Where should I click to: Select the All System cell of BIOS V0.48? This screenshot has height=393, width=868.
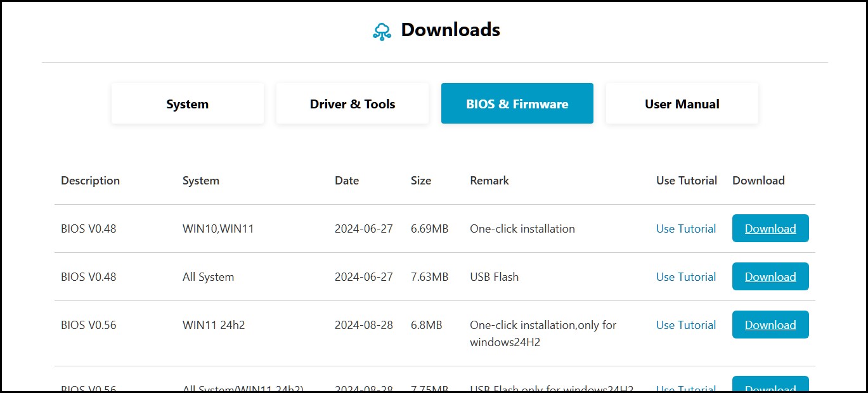pyautogui.click(x=208, y=277)
